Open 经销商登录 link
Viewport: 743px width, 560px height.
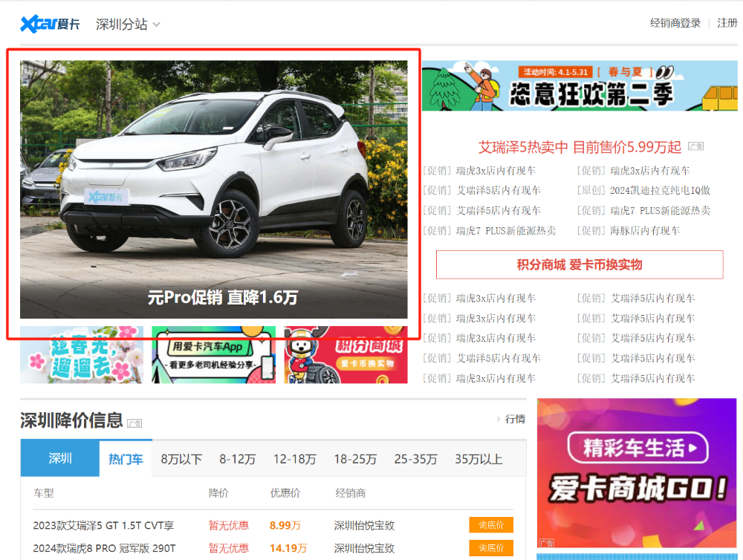tap(675, 23)
